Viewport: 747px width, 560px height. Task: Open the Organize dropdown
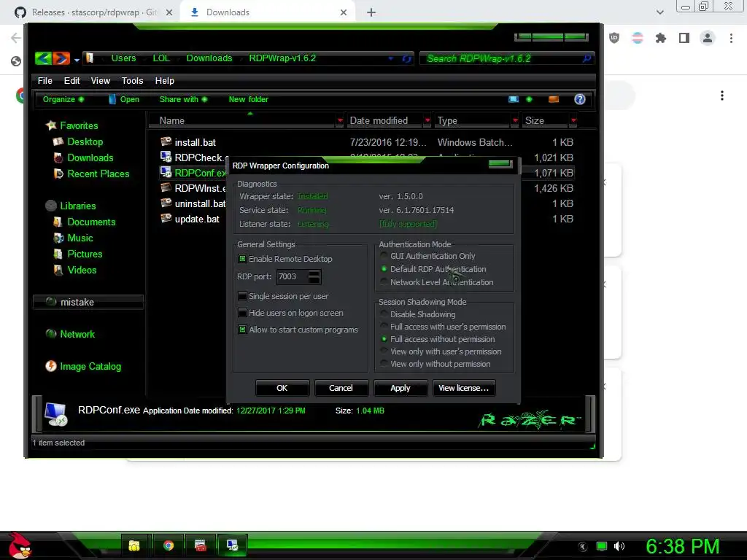point(63,99)
